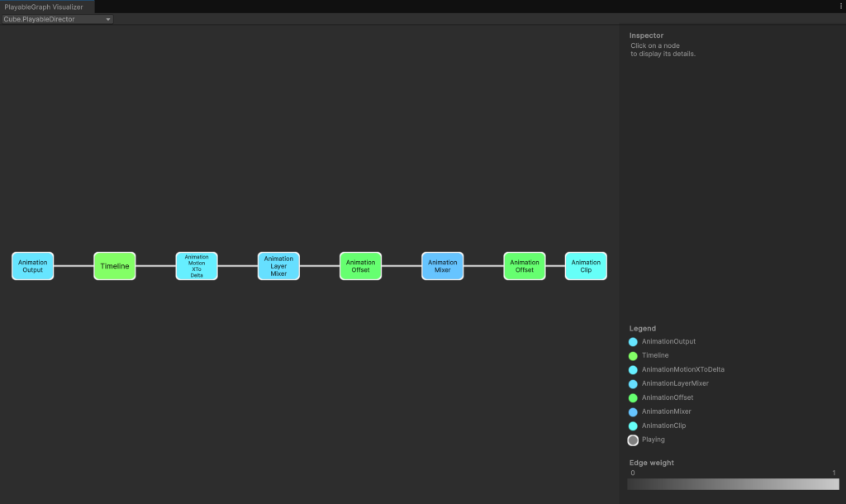Click the Playing legend ring icon

(x=633, y=440)
